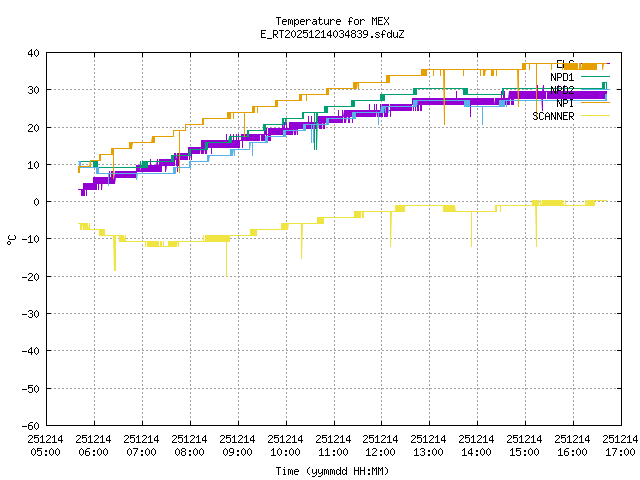Select the NPD1 legend label
This screenshot has height=480, width=640.
[x=561, y=77]
